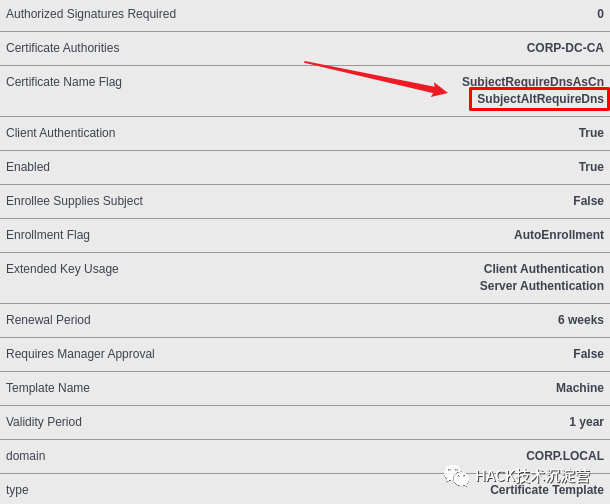Click the SubjectRequireDnsAsCn flag value
This screenshot has width=610, height=504.
tap(532, 81)
